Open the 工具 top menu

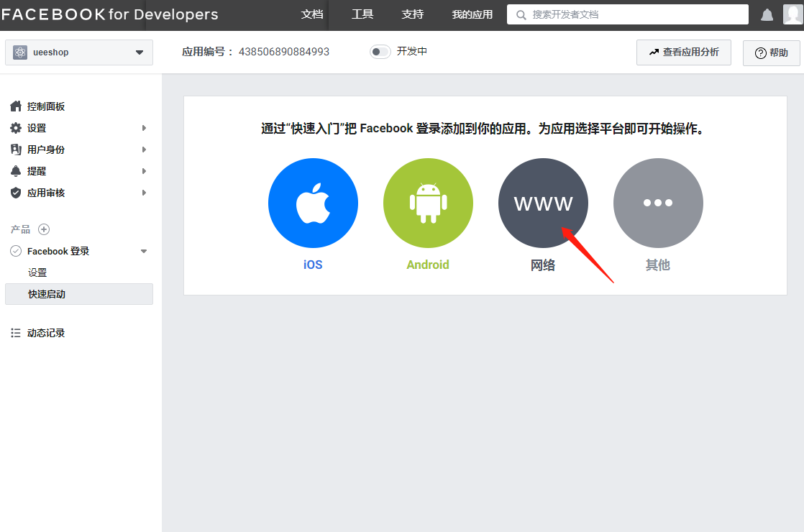coord(362,14)
